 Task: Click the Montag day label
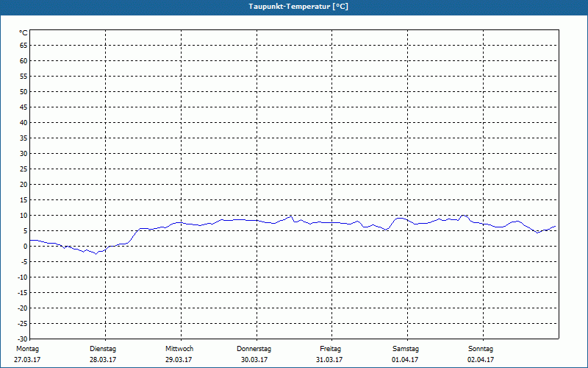click(27, 349)
